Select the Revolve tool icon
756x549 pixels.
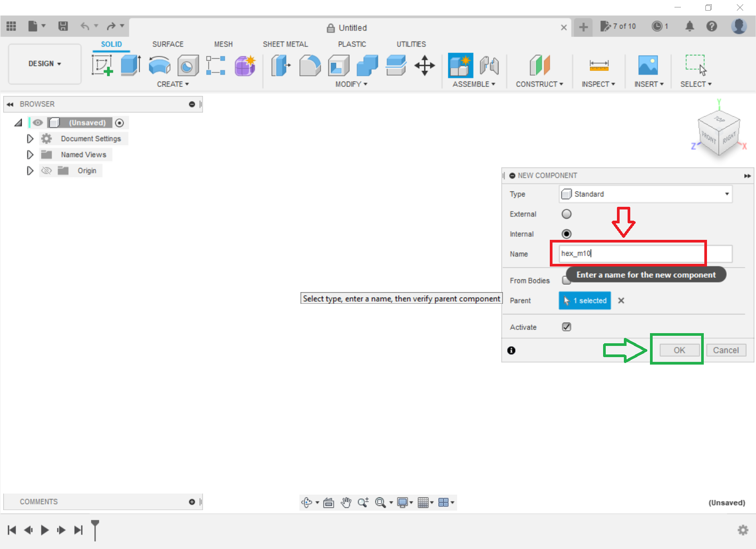pos(159,66)
